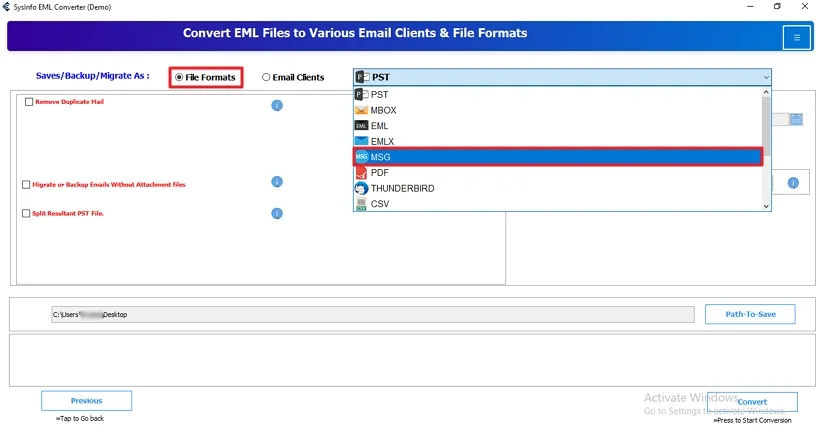Open the calendar date picker icon

pyautogui.click(x=796, y=119)
